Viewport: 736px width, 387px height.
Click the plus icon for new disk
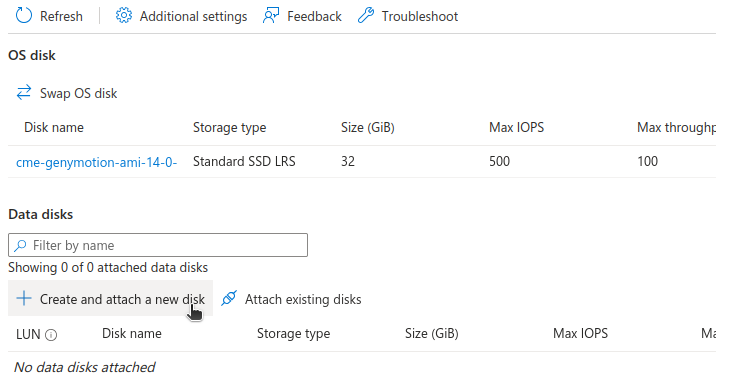pos(24,298)
